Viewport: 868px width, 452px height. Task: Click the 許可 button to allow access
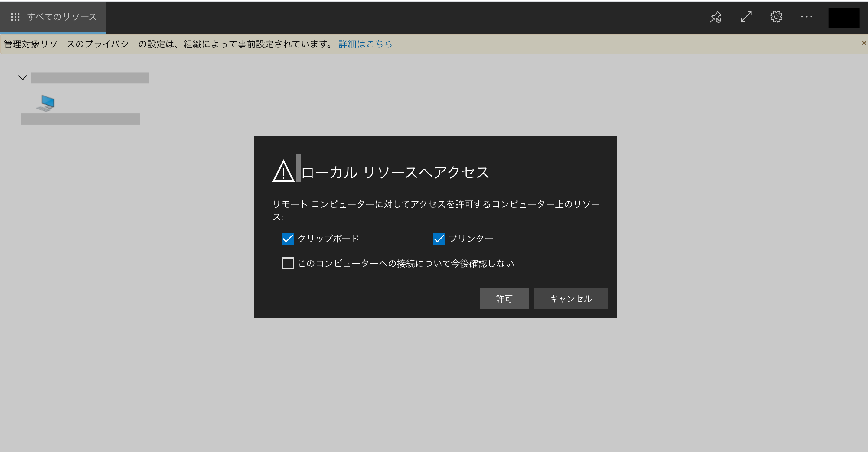coord(504,298)
